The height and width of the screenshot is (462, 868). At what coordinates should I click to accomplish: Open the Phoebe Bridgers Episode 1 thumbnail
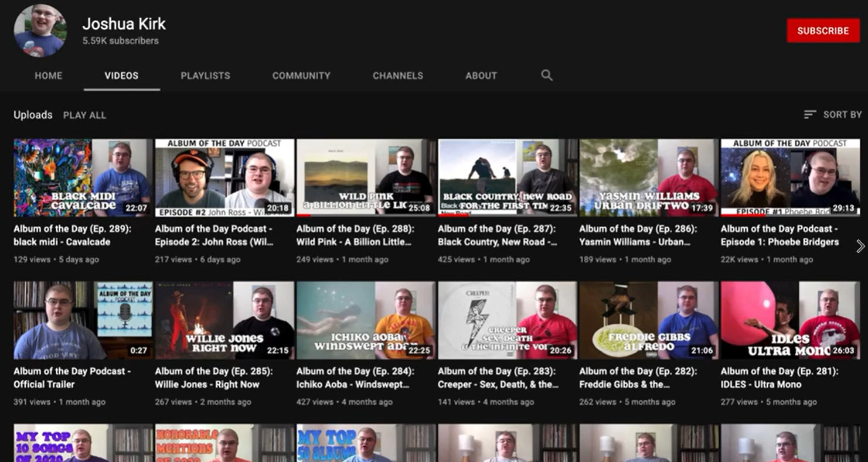click(790, 177)
